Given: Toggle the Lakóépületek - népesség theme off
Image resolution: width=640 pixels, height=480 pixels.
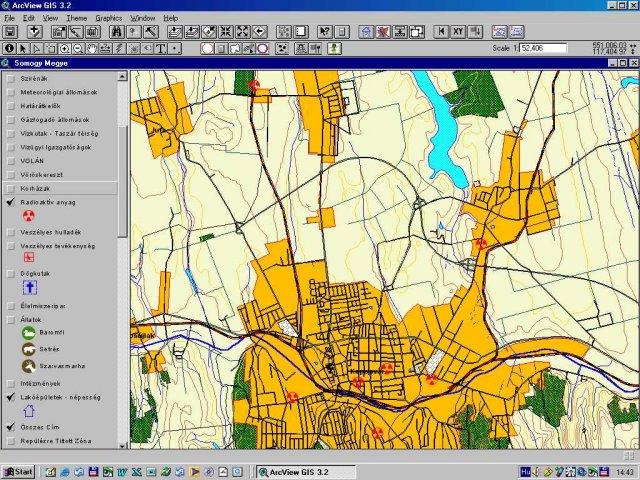Looking at the screenshot, I should click(x=10, y=397).
